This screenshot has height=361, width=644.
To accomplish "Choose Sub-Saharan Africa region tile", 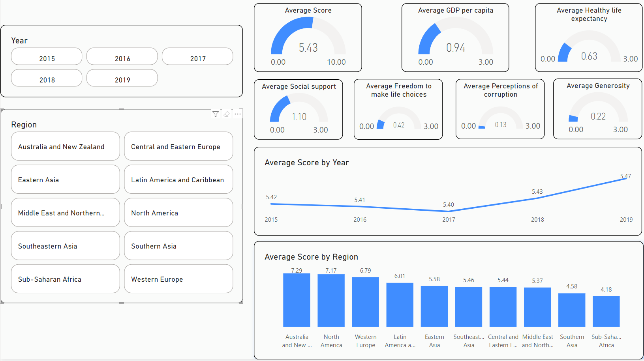I will [66, 279].
